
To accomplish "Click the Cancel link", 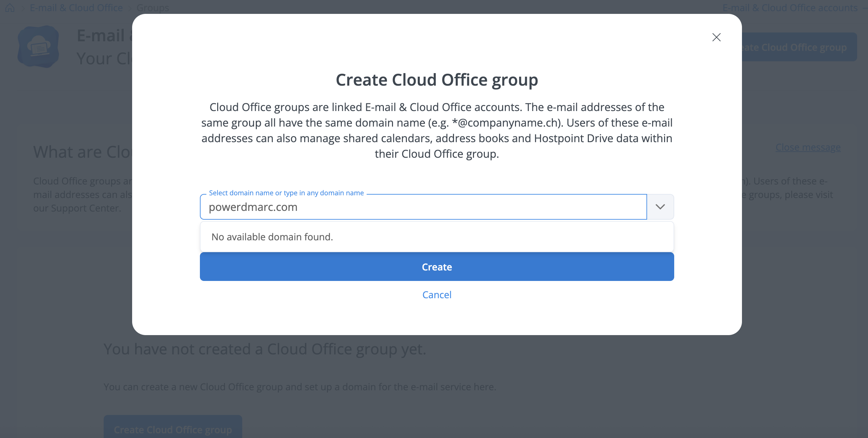I will (x=437, y=295).
